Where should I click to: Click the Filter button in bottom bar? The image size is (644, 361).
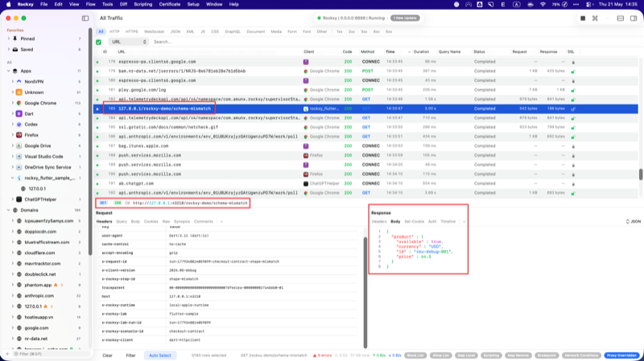[x=130, y=355]
